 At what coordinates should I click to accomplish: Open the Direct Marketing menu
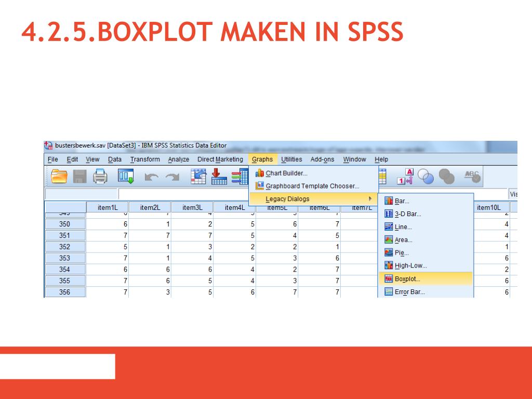tap(220, 159)
